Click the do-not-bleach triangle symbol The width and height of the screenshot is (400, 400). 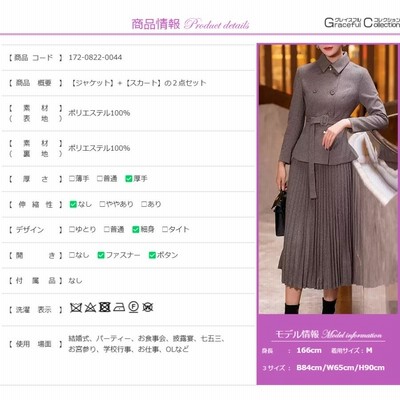coord(90,307)
